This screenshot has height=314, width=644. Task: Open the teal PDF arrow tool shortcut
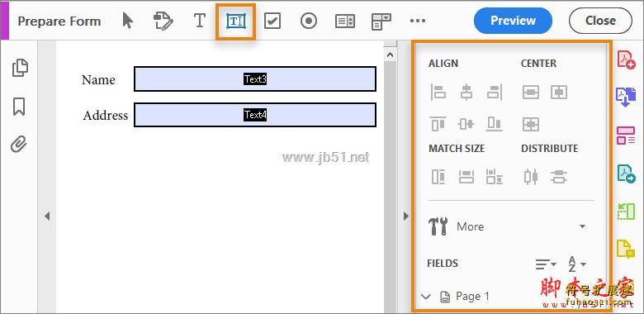(x=627, y=173)
